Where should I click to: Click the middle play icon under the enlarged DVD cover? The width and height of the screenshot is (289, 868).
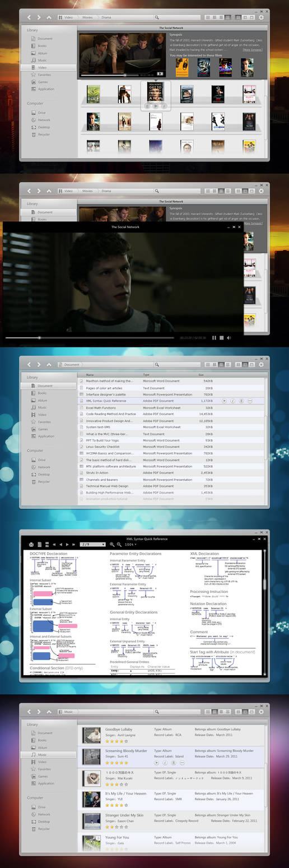[x=156, y=106]
